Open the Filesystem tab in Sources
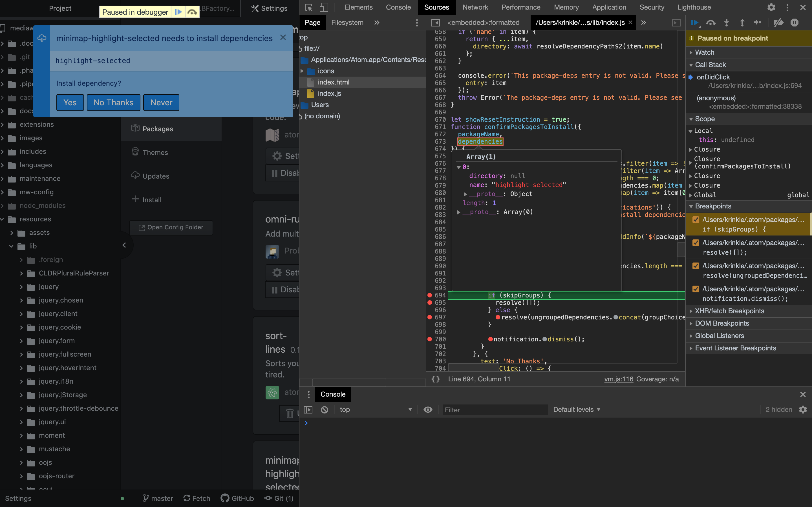The width and height of the screenshot is (812, 507). pyautogui.click(x=347, y=23)
